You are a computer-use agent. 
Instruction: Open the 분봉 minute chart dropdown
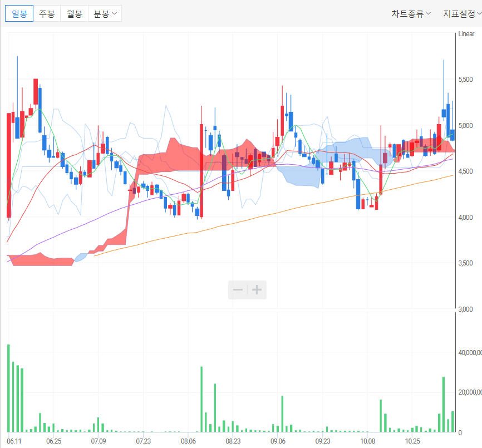(x=105, y=13)
